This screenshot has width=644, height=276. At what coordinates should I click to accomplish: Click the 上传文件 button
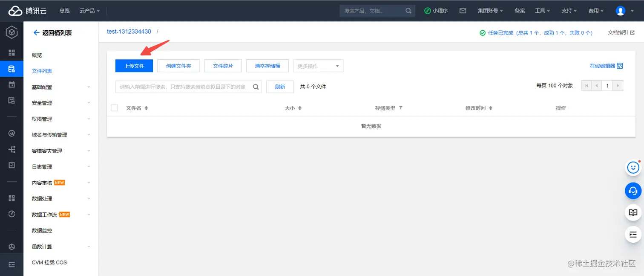pyautogui.click(x=134, y=66)
